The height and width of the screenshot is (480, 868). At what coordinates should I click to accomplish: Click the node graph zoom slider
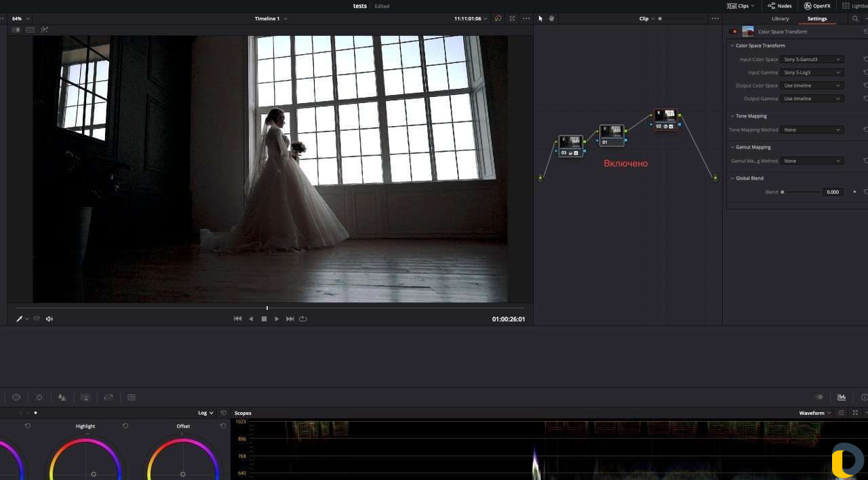[x=682, y=18]
